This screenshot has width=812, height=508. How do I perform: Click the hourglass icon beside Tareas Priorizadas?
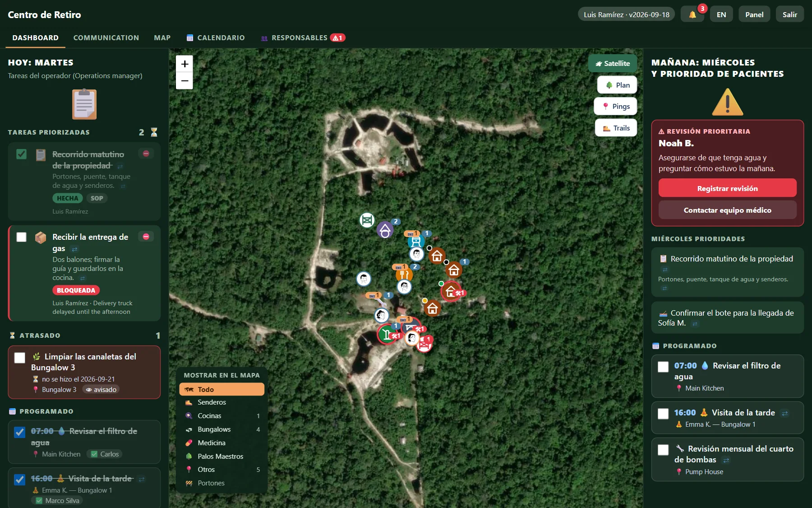[x=154, y=132]
